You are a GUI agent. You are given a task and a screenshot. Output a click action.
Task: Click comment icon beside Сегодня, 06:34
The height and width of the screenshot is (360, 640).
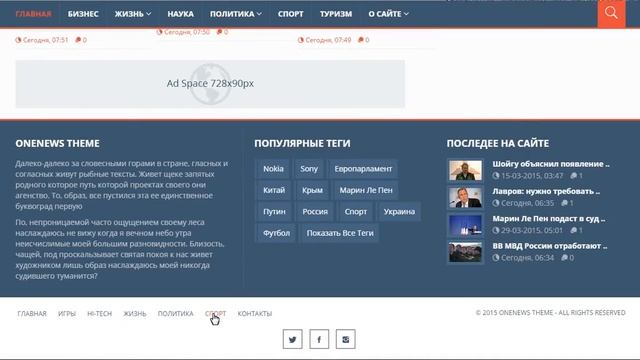[x=564, y=258]
